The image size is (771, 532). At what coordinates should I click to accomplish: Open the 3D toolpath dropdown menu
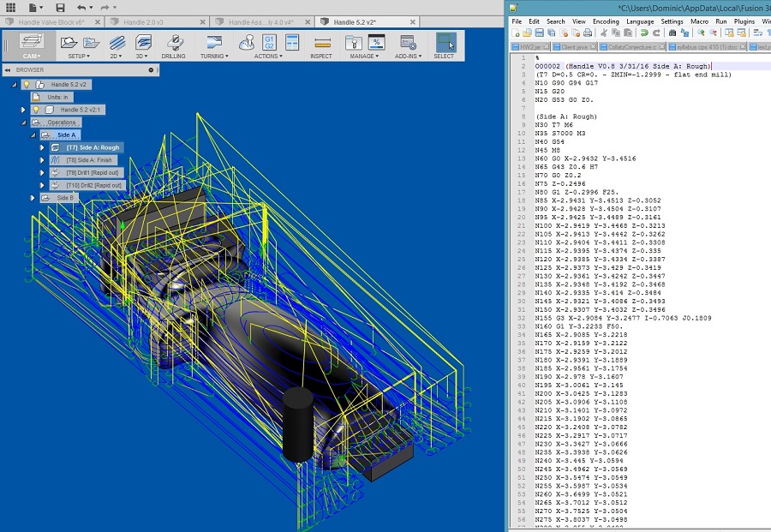[143, 56]
